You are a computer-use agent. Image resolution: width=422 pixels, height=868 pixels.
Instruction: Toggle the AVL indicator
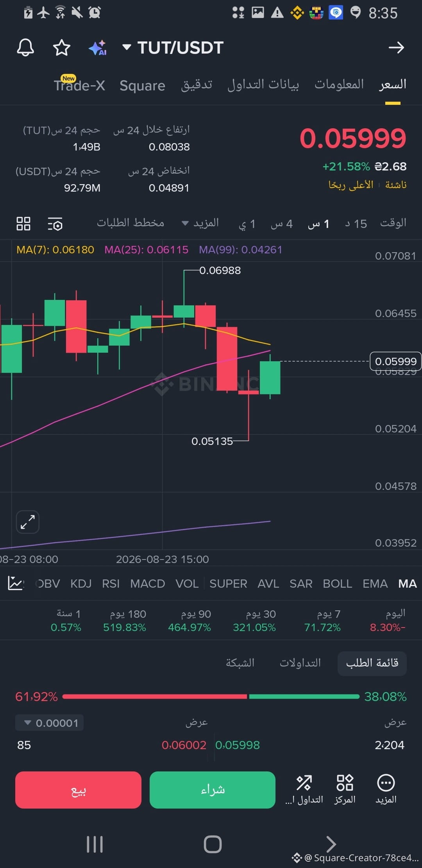(x=268, y=584)
